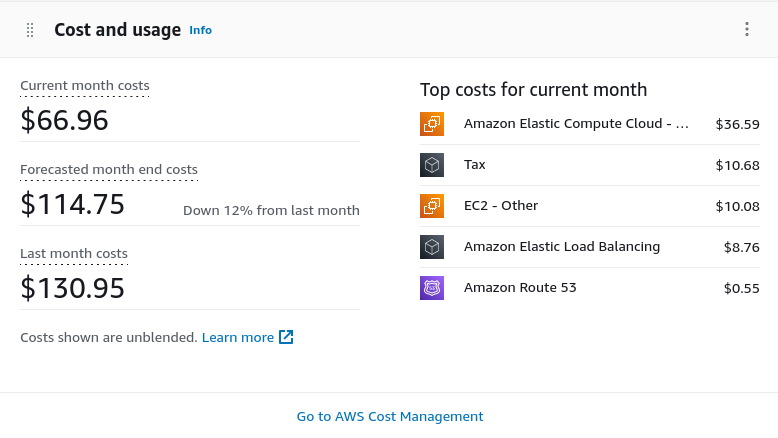Click the Forecasted month end costs label
The image size is (778, 438).
point(109,169)
